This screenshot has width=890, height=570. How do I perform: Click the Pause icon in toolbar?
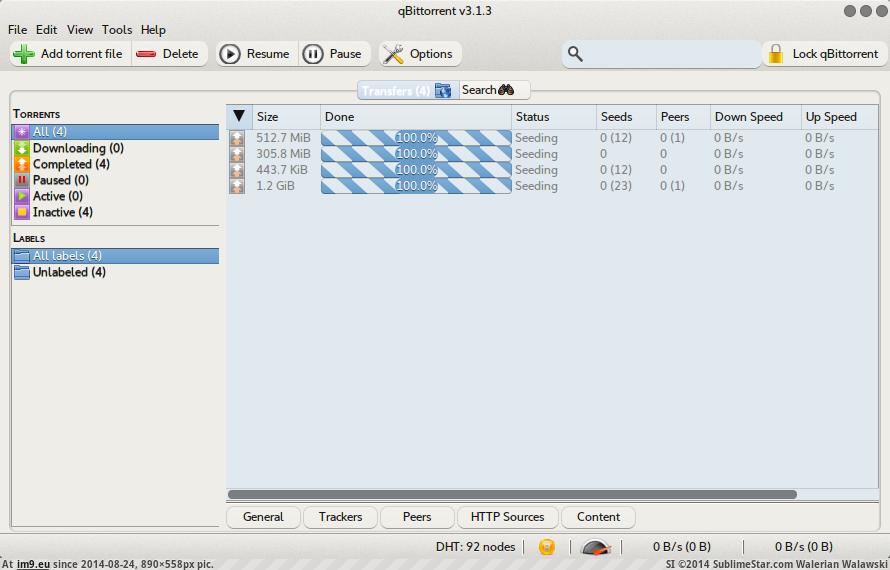pyautogui.click(x=313, y=54)
